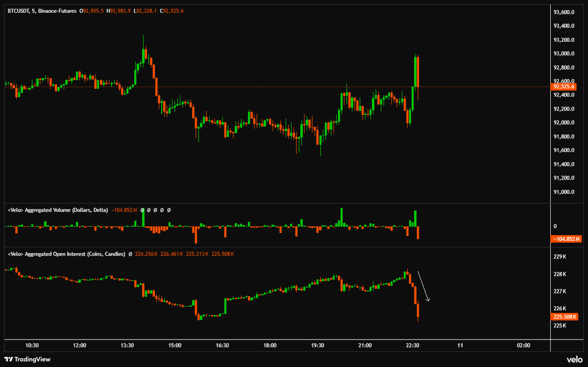Open the TradingView logo link

pos(27,359)
